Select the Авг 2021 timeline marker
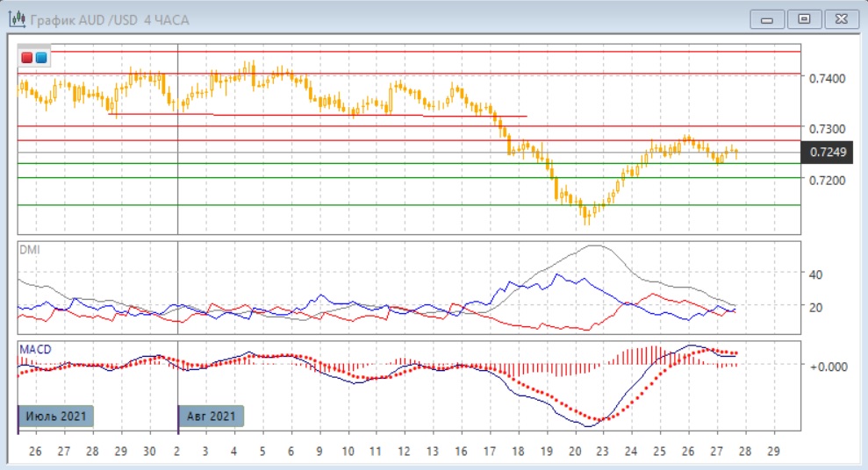Screen dimensions: 868x470 212,416
